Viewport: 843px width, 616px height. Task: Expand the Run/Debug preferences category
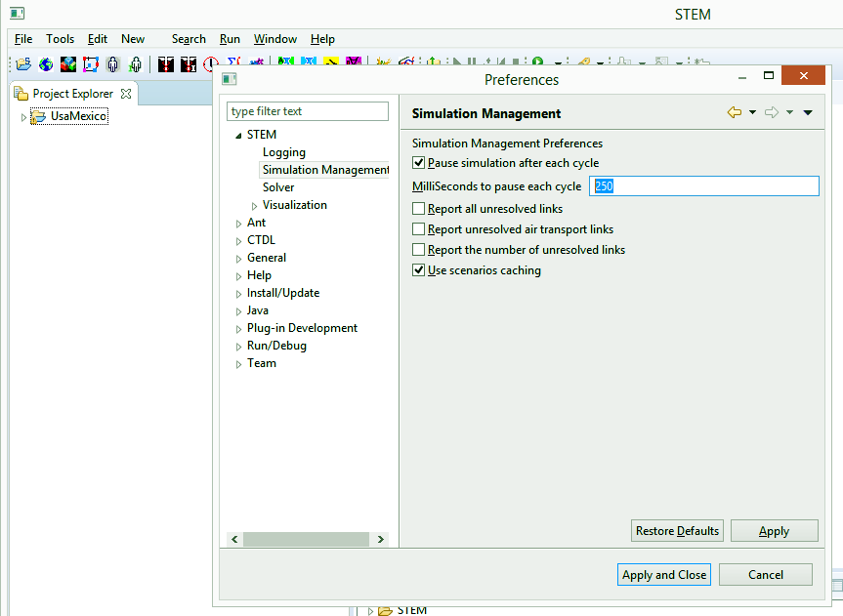(238, 347)
